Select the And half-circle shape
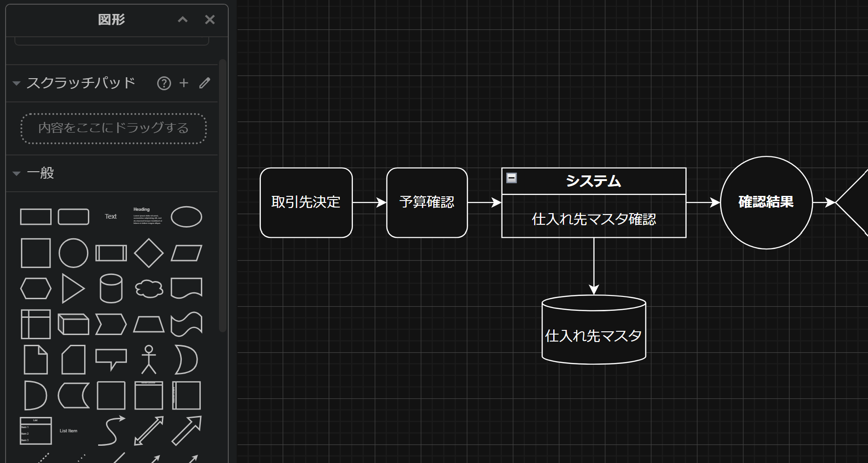This screenshot has width=868, height=463. point(36,396)
